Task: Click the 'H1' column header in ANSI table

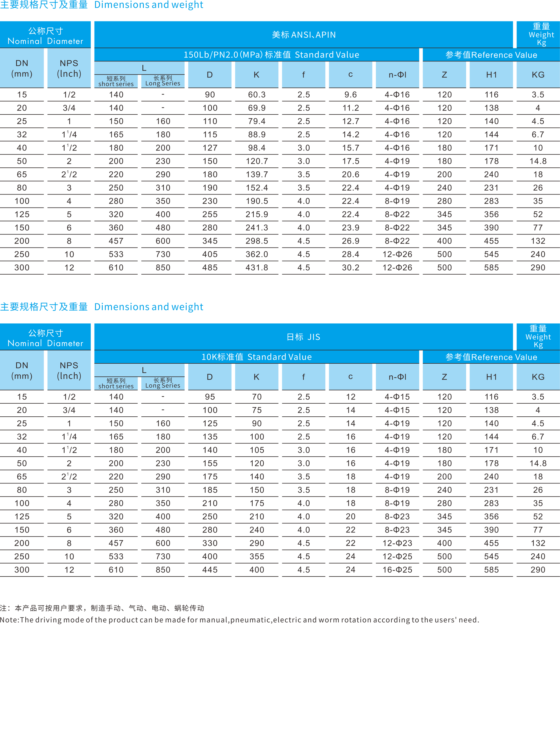Action: coord(491,75)
